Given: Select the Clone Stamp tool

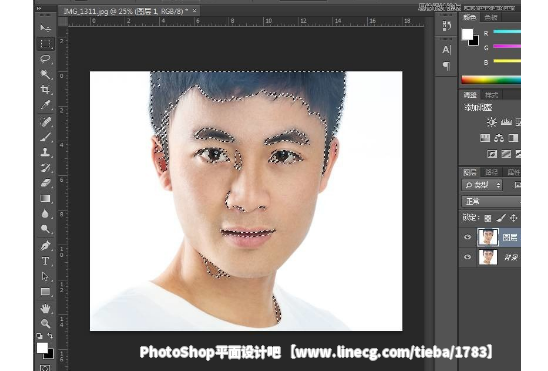Looking at the screenshot, I should [x=45, y=152].
